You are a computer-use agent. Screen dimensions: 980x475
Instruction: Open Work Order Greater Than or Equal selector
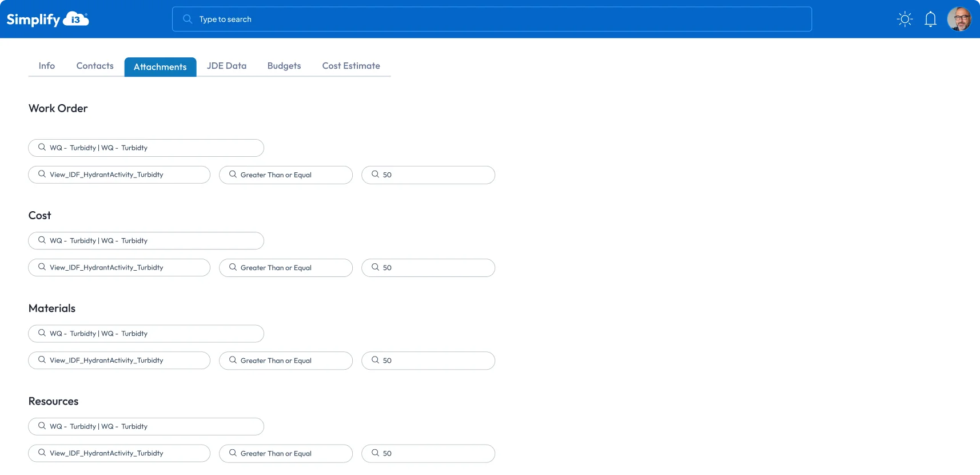click(x=286, y=175)
